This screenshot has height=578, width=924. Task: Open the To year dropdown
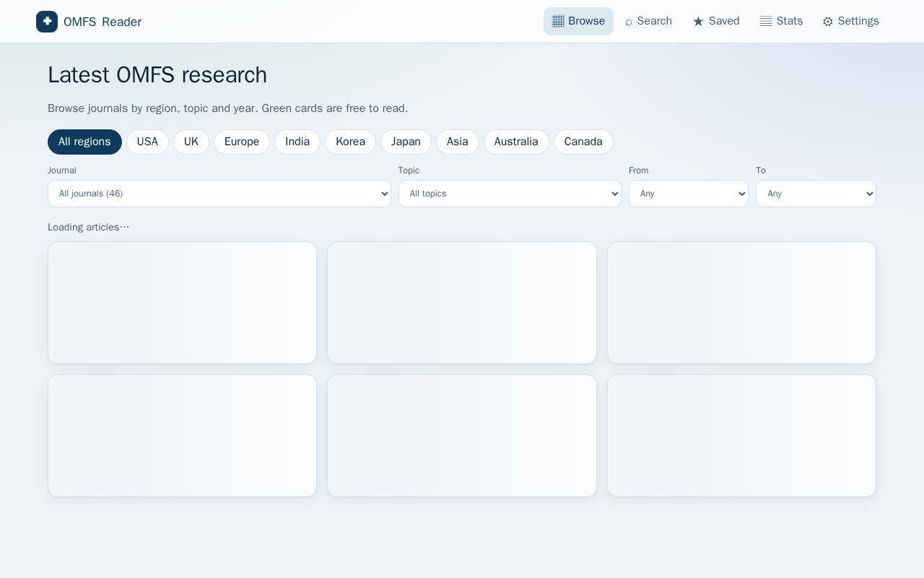tap(816, 194)
